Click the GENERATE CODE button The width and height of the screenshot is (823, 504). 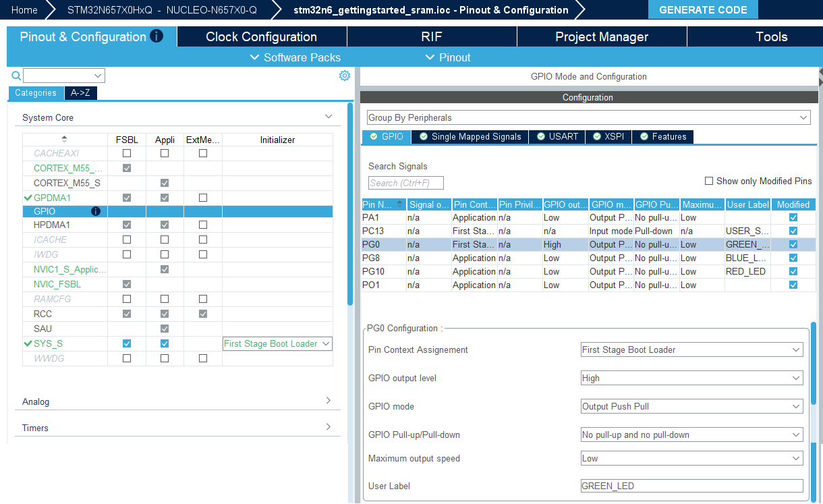pos(703,9)
